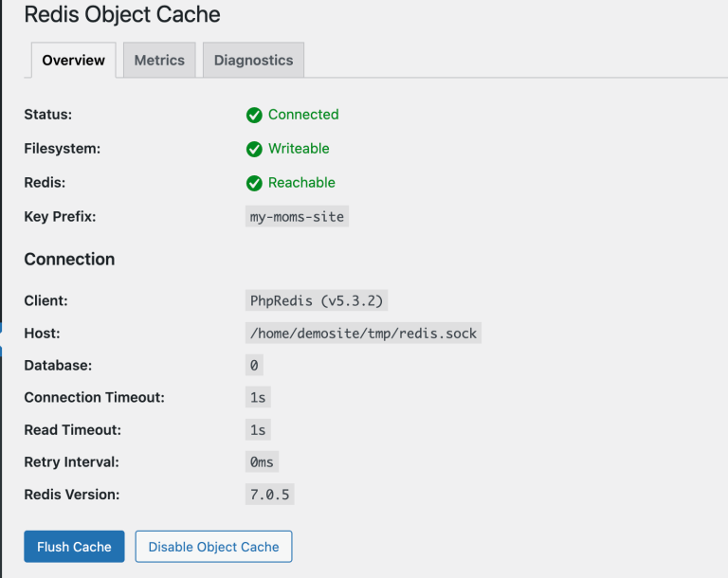Screen dimensions: 728x578
Task: Open the Diagnostics tab
Action: (x=253, y=60)
